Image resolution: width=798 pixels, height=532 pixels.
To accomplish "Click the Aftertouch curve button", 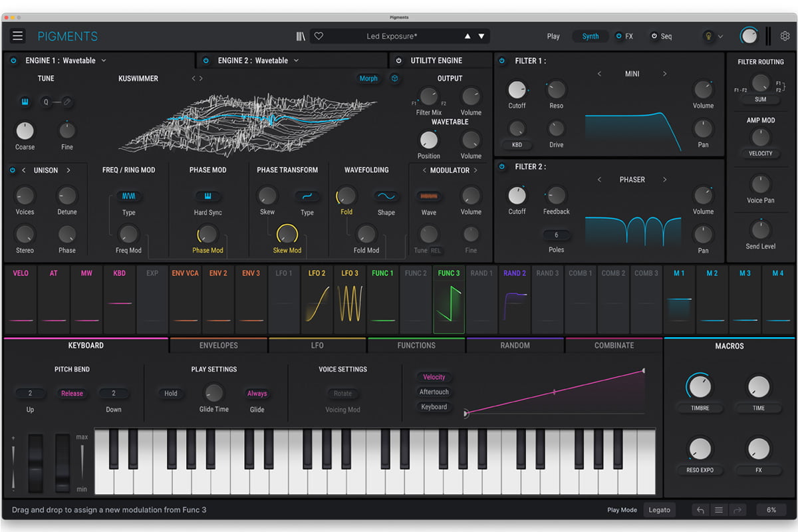I will (x=434, y=392).
